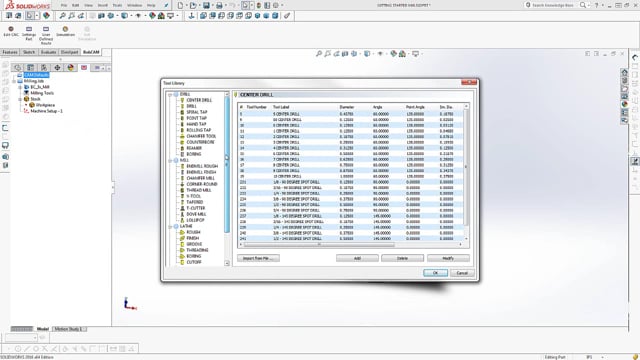Click the Import from File button
The width and height of the screenshot is (640, 360).
pyautogui.click(x=258, y=258)
